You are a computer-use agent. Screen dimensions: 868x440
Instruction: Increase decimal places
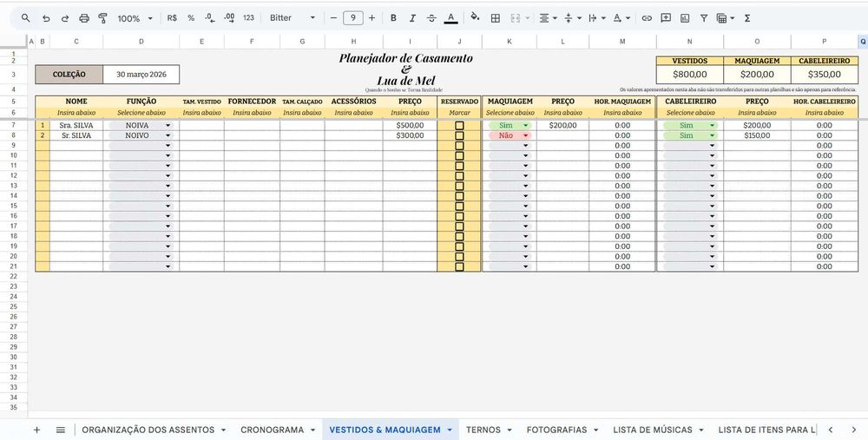click(229, 17)
